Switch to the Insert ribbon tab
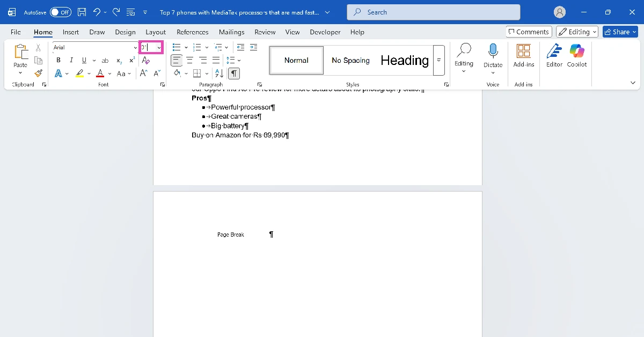Viewport: 644px width, 337px height. tap(70, 32)
